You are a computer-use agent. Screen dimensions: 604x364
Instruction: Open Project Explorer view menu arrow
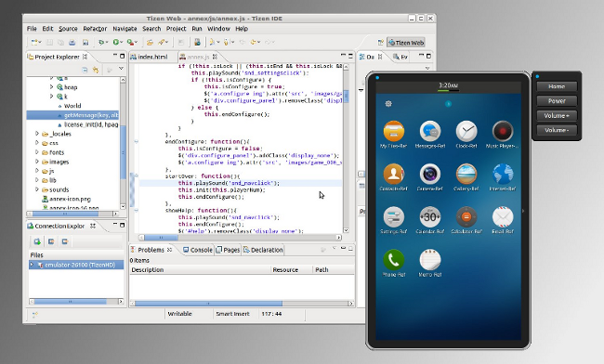click(x=121, y=69)
